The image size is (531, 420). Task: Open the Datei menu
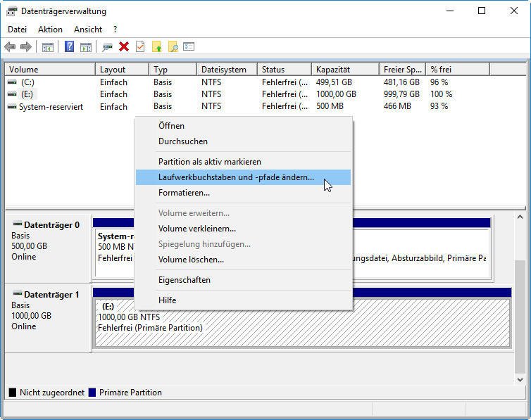point(17,30)
